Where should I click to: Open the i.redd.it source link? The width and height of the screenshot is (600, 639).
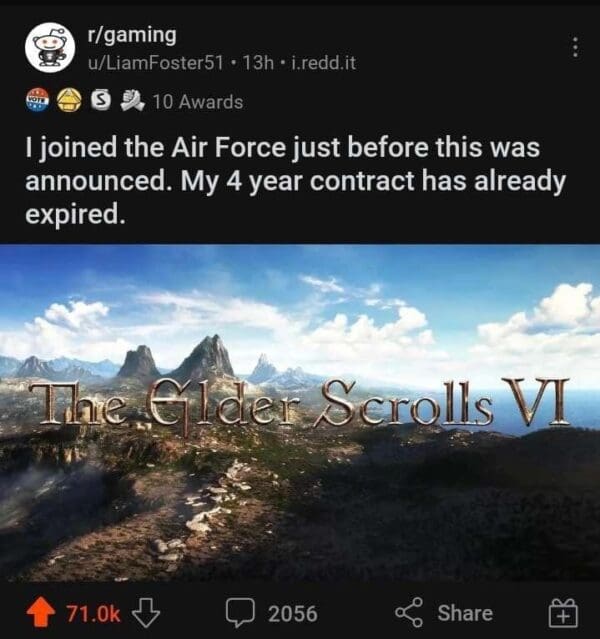(x=322, y=63)
